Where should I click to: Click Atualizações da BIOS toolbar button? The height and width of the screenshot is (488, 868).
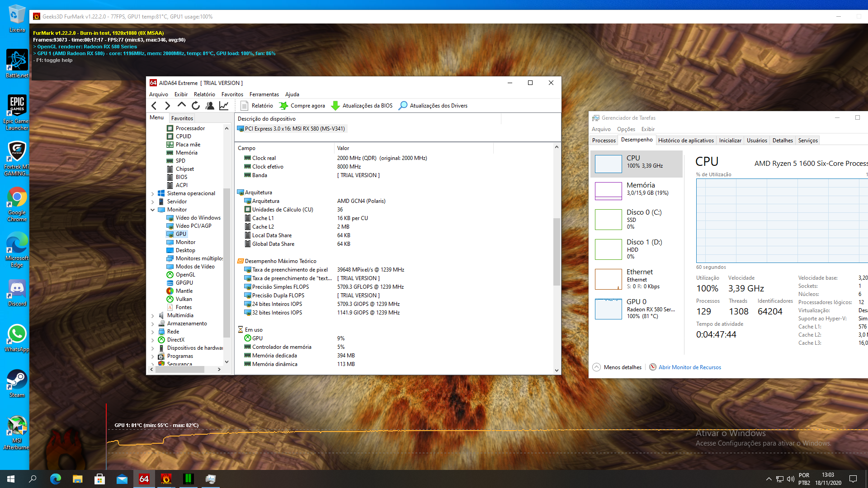click(362, 106)
